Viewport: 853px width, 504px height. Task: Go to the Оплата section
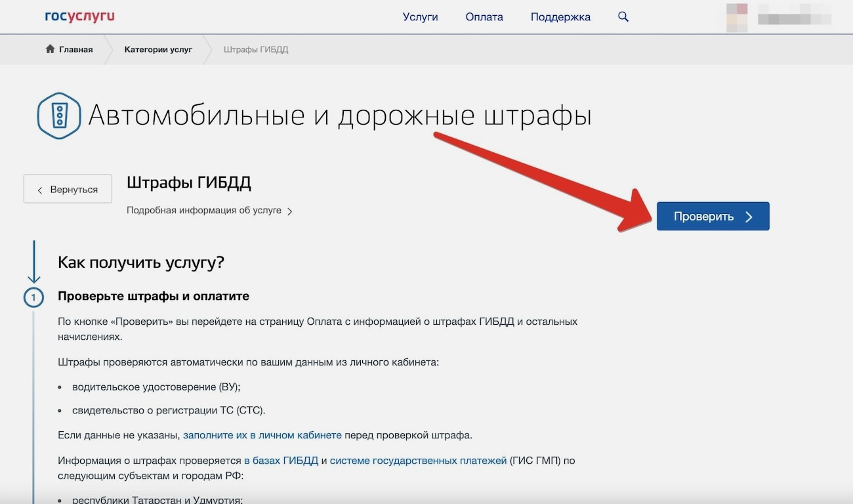click(484, 17)
